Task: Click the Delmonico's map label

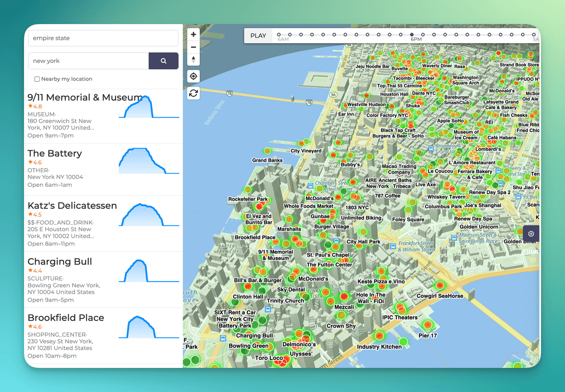Action: pos(299,344)
